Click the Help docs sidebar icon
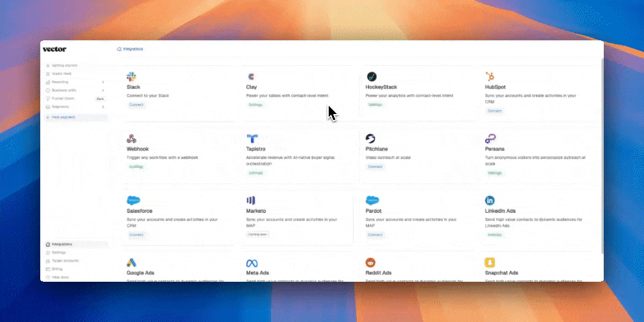Image resolution: width=644 pixels, height=322 pixels. coord(48,277)
